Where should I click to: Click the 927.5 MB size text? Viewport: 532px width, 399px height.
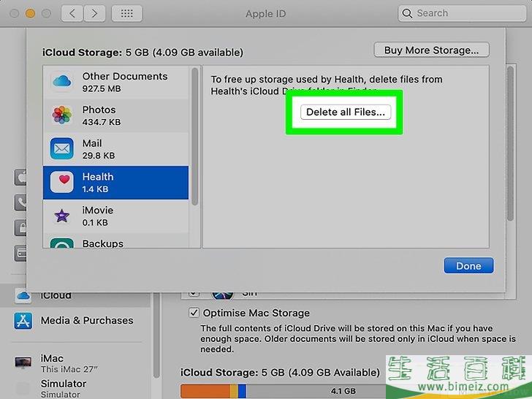point(102,88)
